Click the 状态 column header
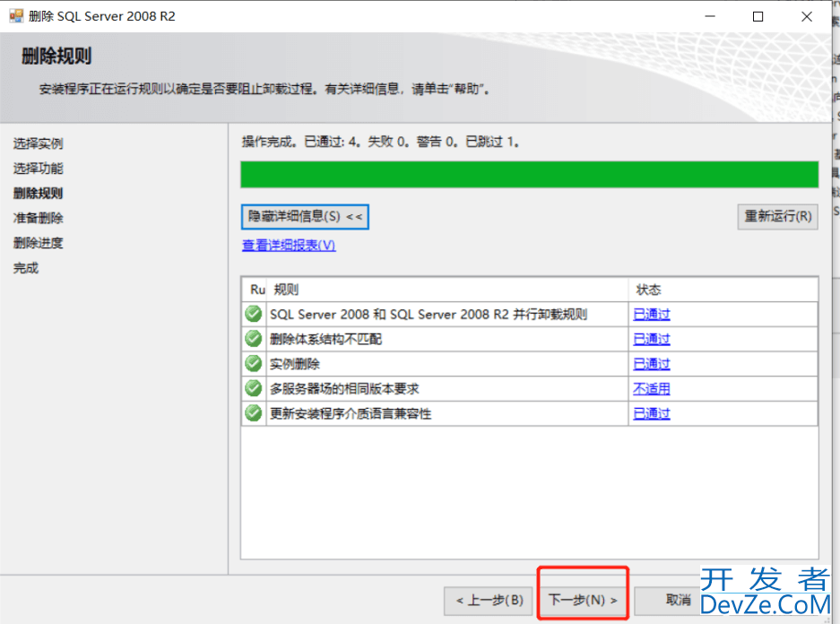 (723, 290)
